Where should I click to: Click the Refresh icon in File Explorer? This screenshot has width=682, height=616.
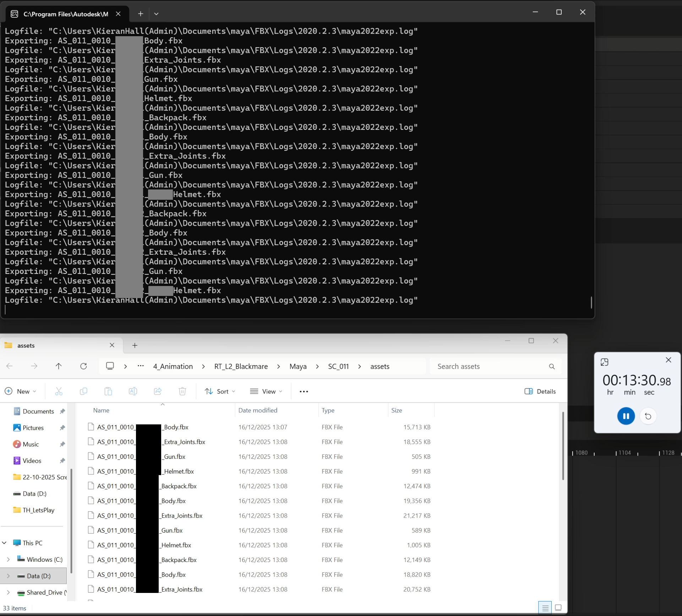click(x=83, y=366)
